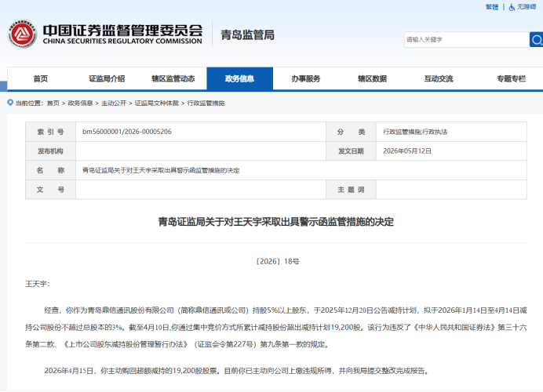This screenshot has height=392, width=543.
Task: Open the 辖区监管动态 navigation tab
Action: [173, 79]
